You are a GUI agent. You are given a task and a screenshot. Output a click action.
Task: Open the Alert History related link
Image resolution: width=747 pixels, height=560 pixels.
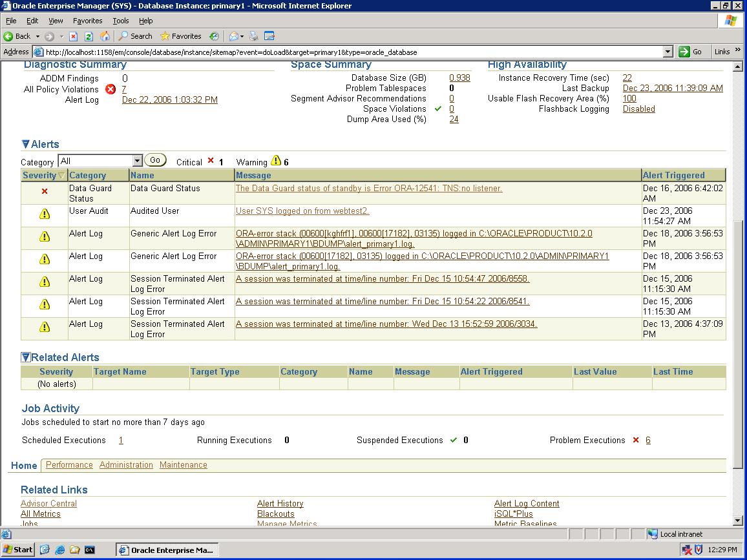[x=280, y=503]
